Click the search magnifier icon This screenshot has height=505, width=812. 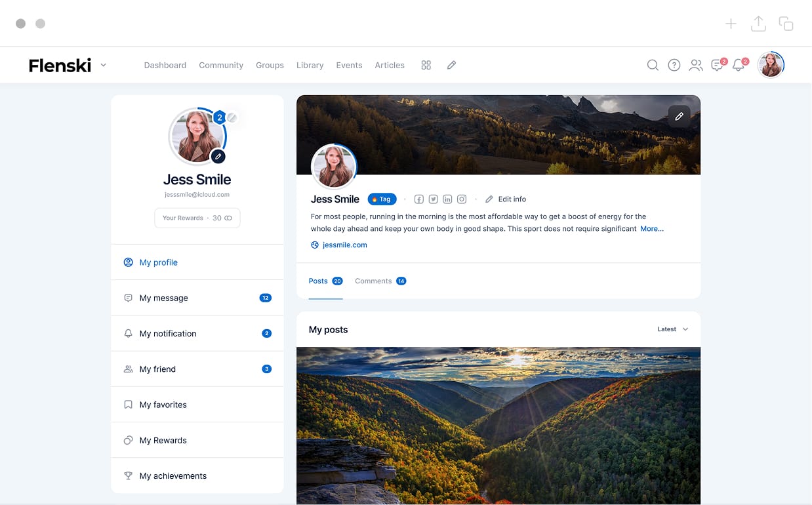click(x=653, y=65)
